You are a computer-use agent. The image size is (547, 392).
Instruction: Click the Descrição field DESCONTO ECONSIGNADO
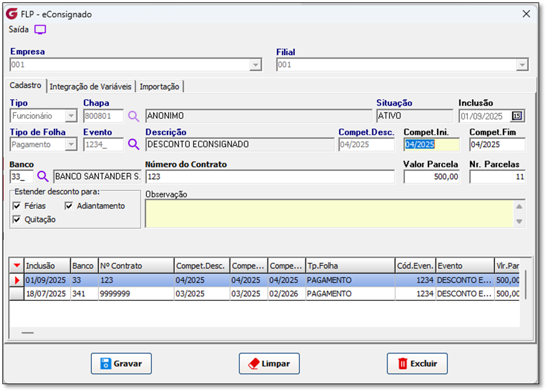[240, 144]
